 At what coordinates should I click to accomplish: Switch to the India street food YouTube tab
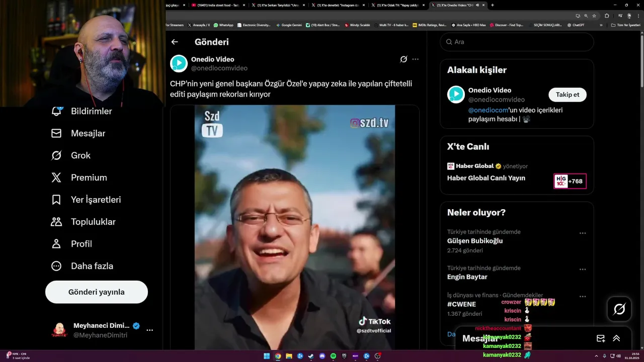tap(219, 5)
